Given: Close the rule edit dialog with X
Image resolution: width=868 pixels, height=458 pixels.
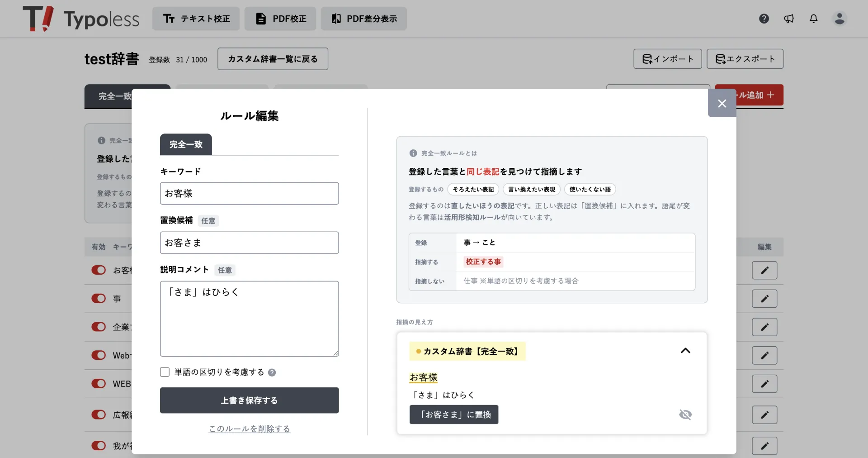Looking at the screenshot, I should tap(722, 103).
